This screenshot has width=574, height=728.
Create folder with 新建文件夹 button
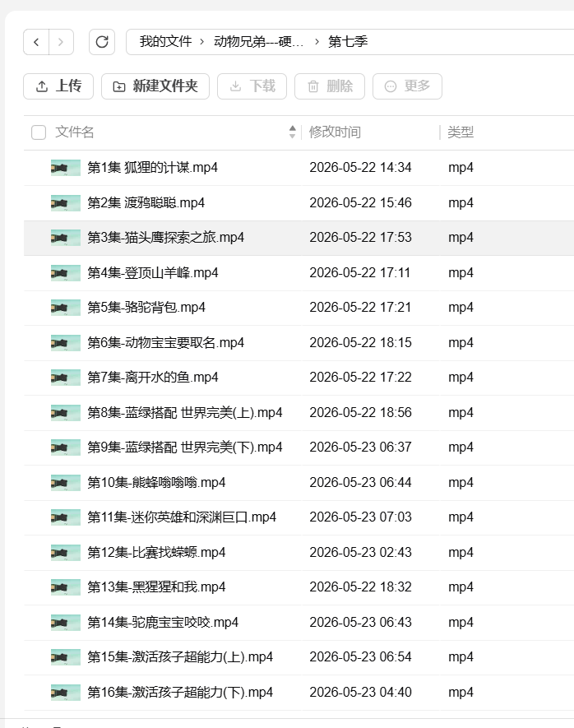pos(155,86)
